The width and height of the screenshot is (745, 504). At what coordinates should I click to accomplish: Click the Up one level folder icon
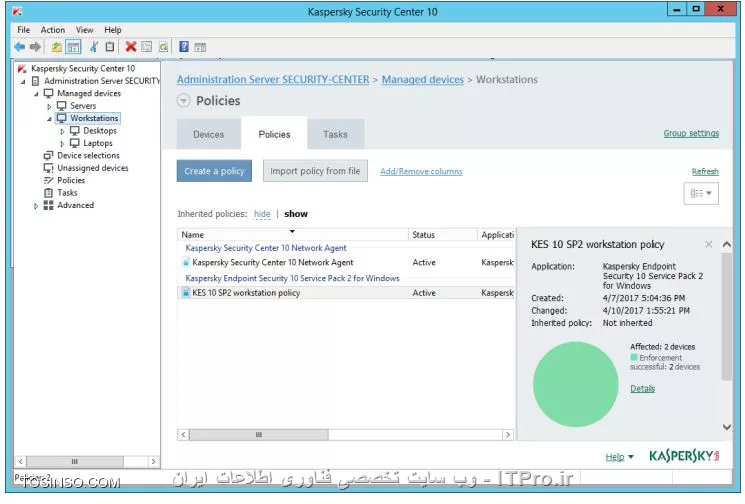57,47
